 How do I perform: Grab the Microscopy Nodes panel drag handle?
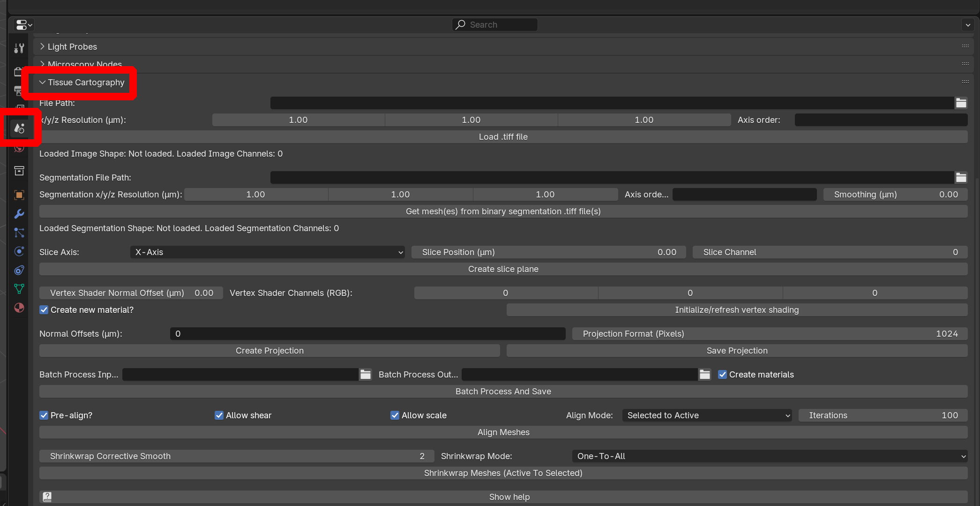(x=965, y=64)
